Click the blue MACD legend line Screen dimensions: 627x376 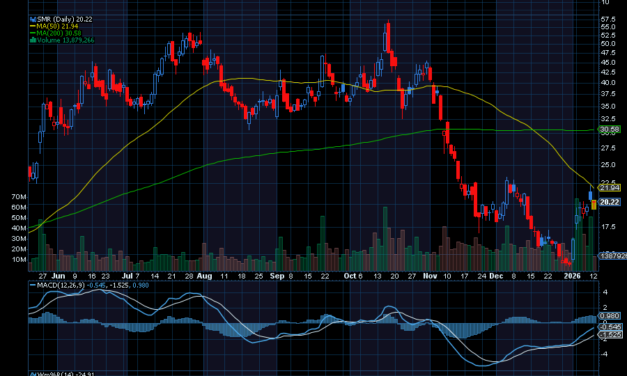33,285
